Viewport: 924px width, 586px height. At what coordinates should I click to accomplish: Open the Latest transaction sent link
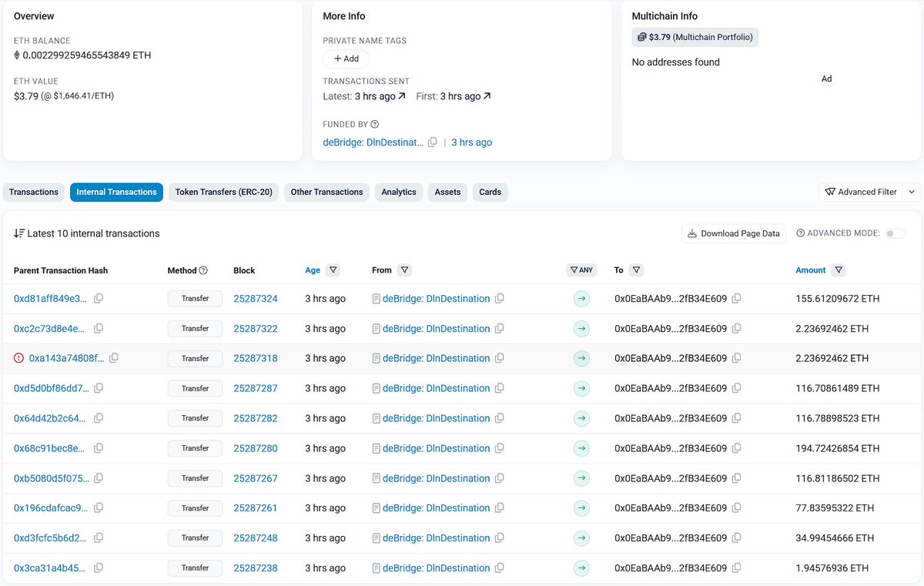coord(380,96)
